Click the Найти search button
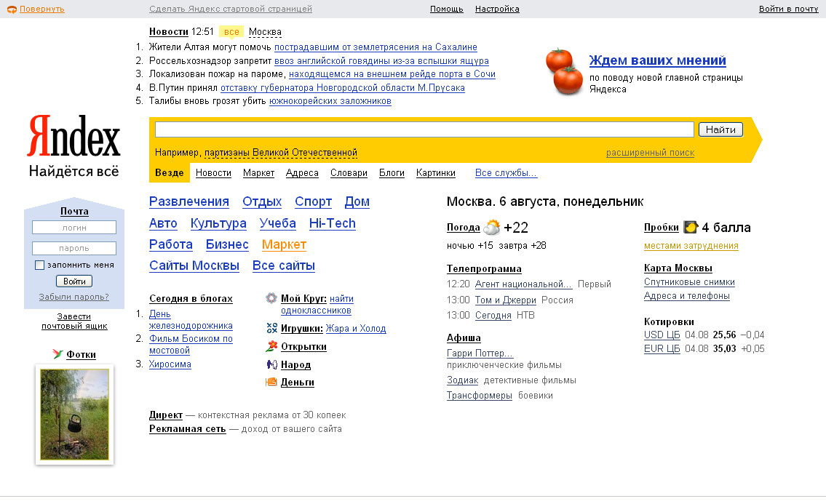This screenshot has height=504, width=826. pyautogui.click(x=720, y=129)
